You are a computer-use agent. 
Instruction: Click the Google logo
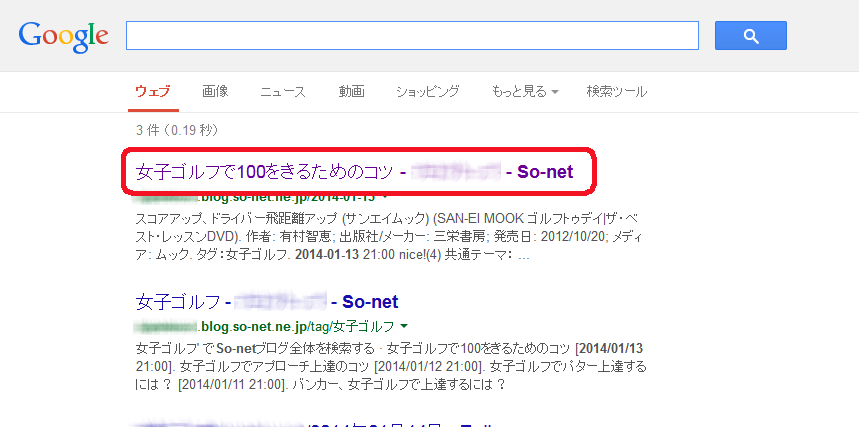coord(64,37)
